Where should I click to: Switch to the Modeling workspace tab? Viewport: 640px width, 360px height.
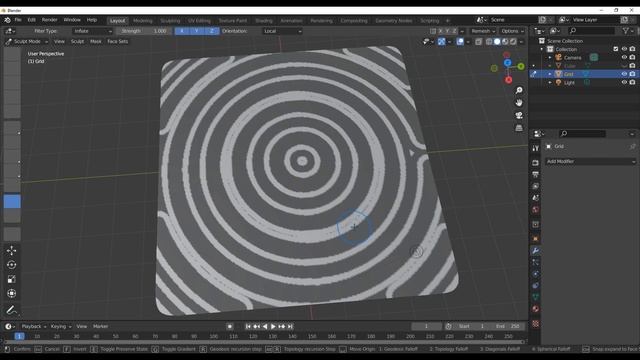(142, 20)
